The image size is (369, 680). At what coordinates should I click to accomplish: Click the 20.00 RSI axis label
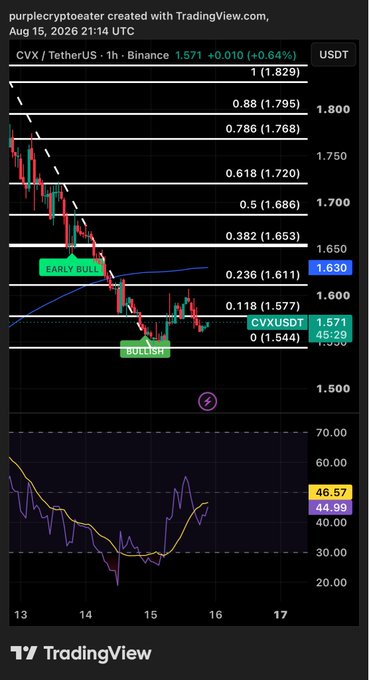[x=331, y=582]
